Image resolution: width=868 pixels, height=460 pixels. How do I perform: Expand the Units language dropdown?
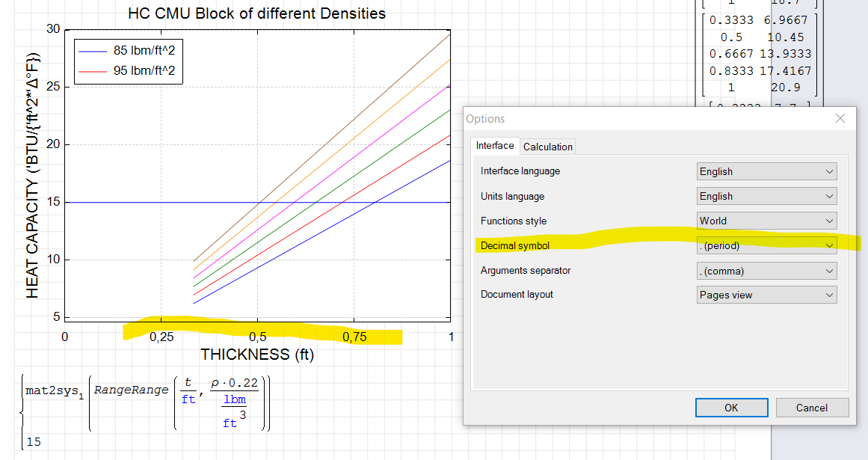[766, 196]
